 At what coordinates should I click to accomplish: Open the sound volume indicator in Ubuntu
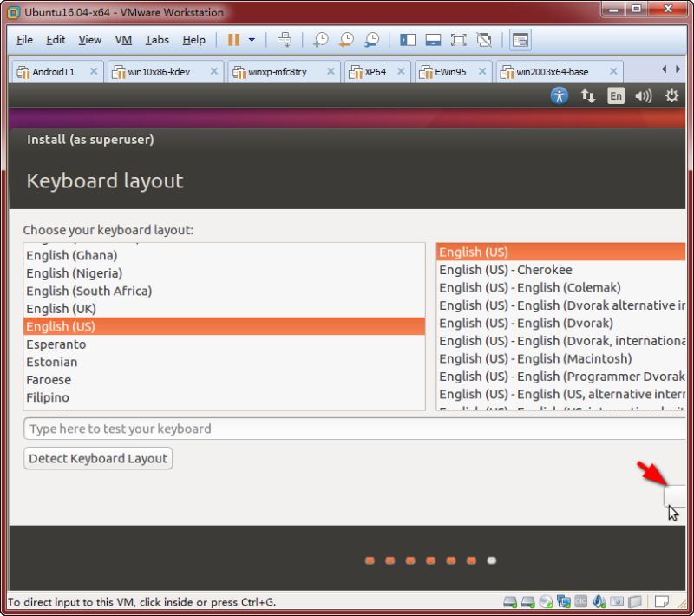pyautogui.click(x=644, y=96)
